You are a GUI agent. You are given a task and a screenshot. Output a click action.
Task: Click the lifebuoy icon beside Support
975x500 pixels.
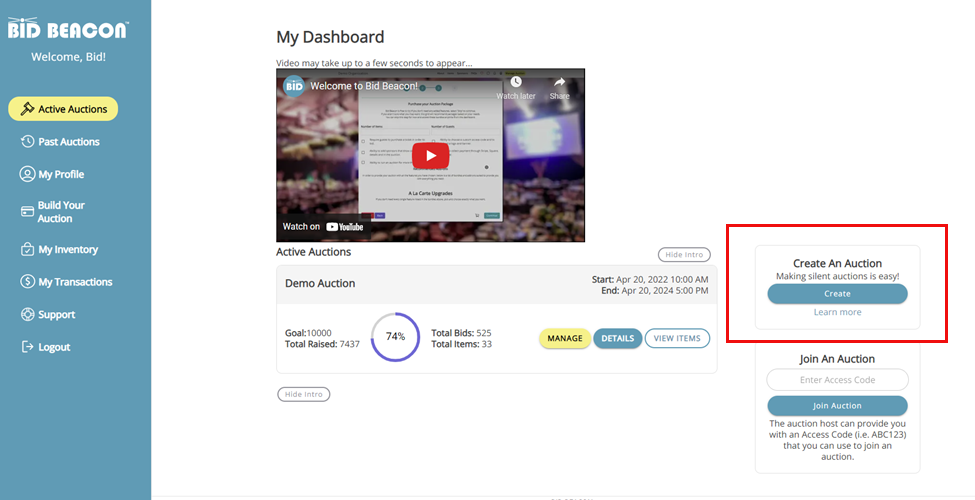pos(27,314)
